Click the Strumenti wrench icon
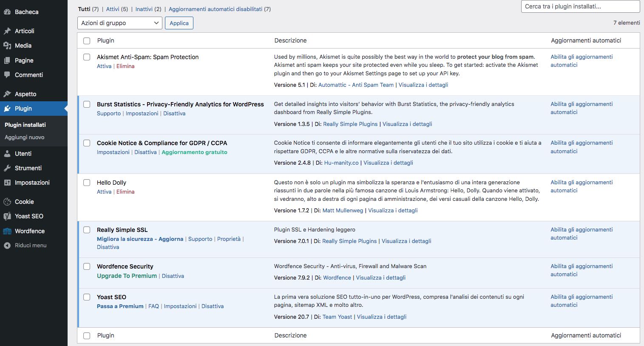This screenshot has width=644, height=346. coord(7,168)
